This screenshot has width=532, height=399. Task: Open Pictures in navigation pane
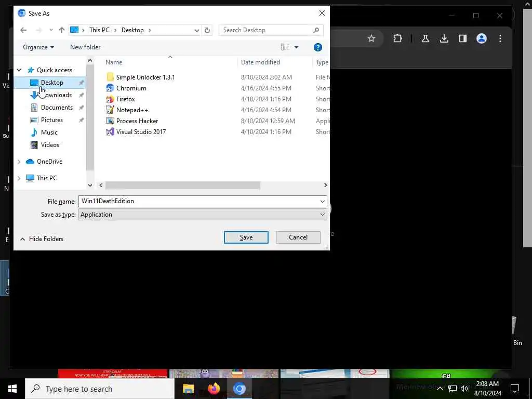tap(51, 120)
